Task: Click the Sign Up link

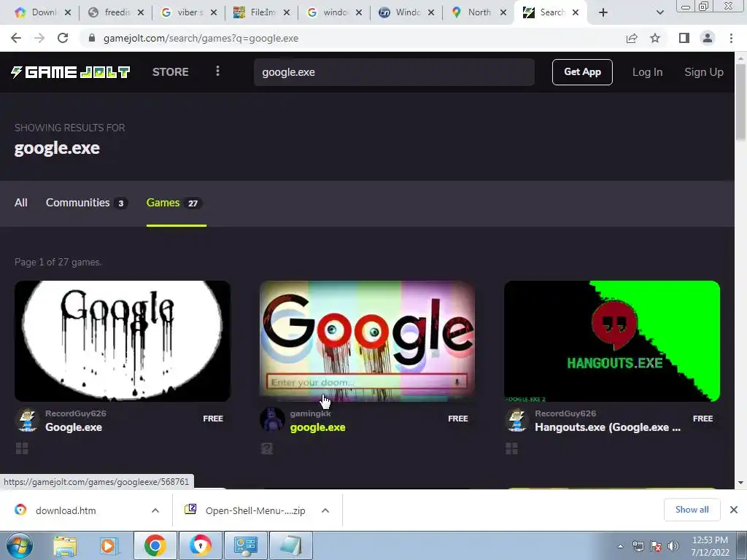Action: 704,72
